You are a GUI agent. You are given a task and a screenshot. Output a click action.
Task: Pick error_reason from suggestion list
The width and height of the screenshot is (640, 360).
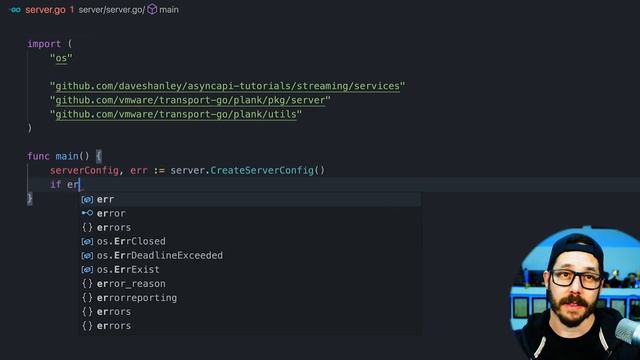click(250, 284)
